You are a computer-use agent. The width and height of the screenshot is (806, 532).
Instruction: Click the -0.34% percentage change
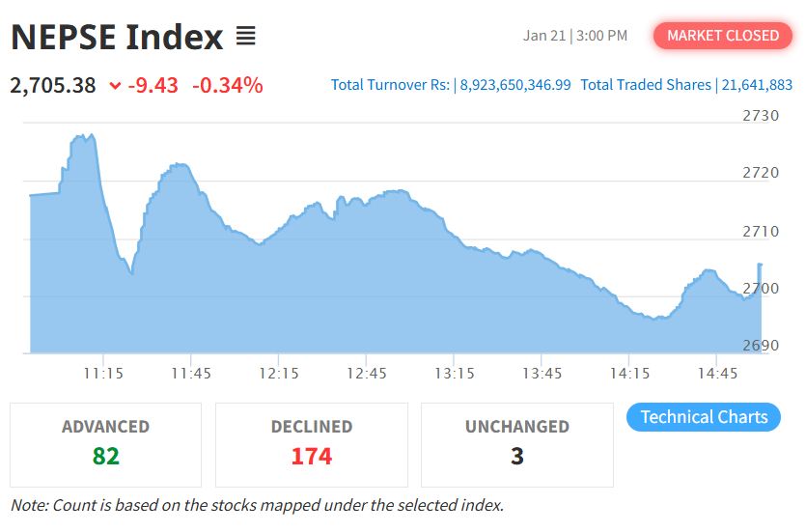(227, 85)
